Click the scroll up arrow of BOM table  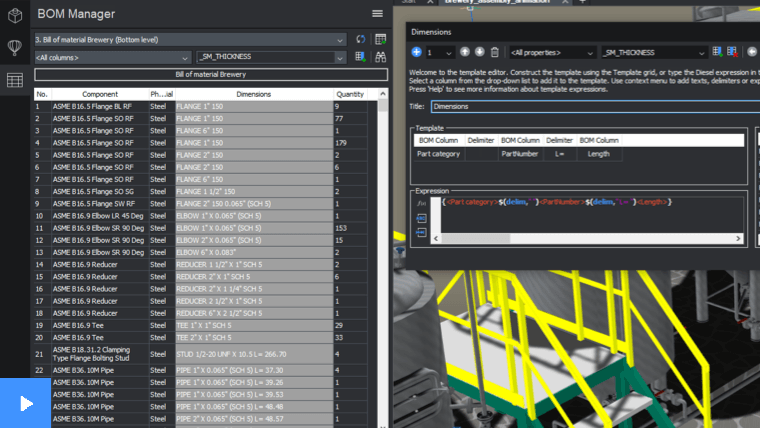coord(383,94)
